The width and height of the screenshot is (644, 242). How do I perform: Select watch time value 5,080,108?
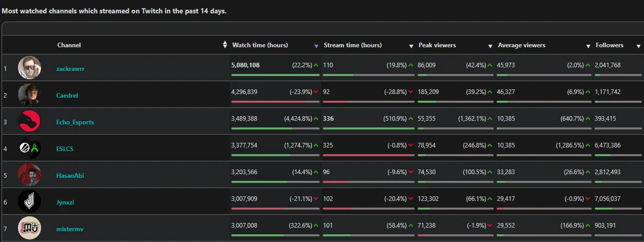point(245,65)
